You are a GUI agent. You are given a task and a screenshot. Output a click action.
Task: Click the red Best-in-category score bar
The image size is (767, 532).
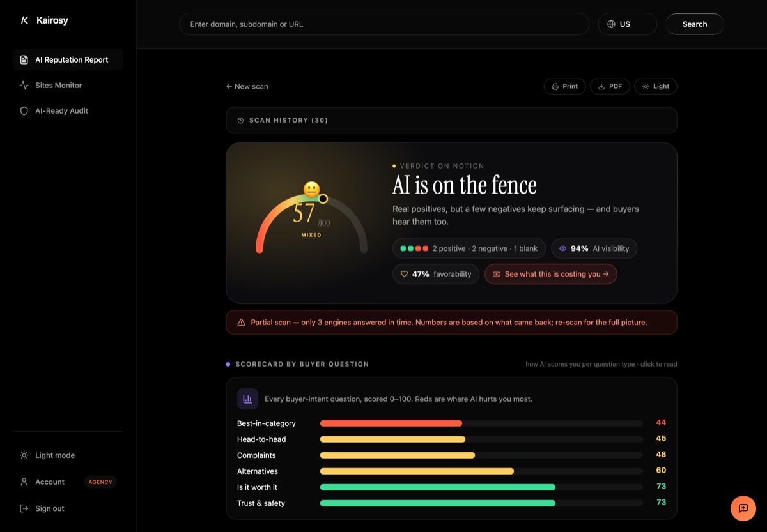(x=391, y=423)
